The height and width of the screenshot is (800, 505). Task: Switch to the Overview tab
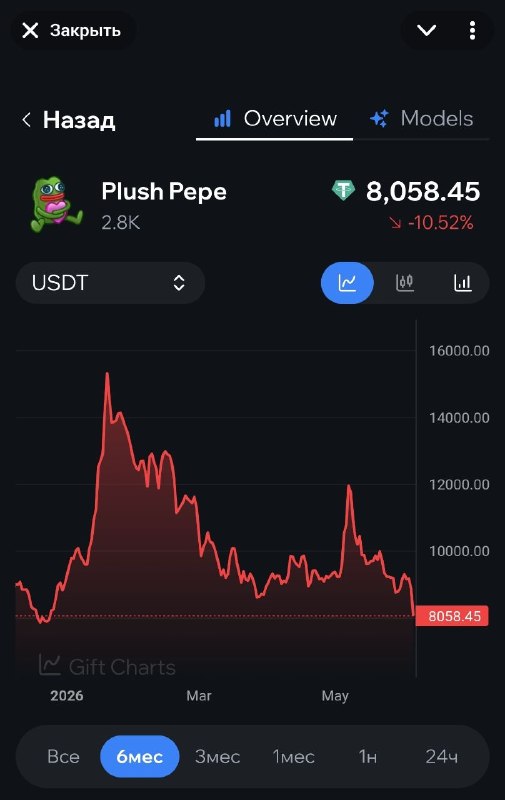275,118
